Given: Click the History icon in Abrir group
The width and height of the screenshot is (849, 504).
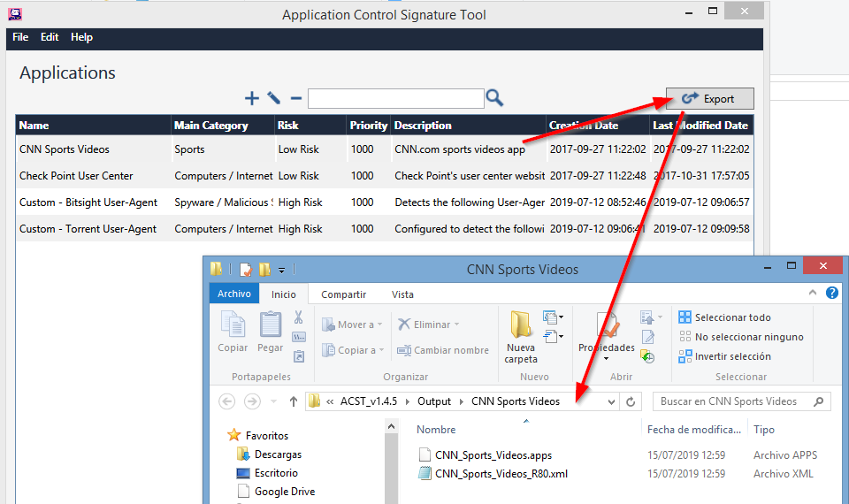Looking at the screenshot, I should click(647, 356).
